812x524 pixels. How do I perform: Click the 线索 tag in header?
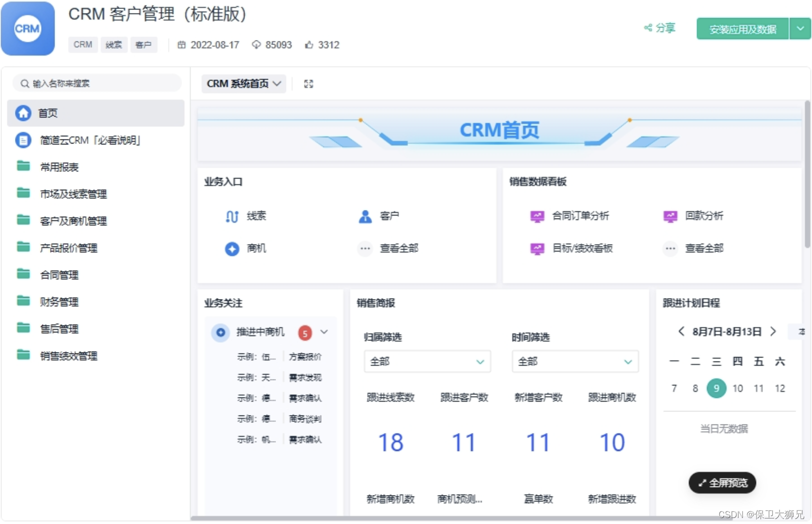click(x=114, y=44)
